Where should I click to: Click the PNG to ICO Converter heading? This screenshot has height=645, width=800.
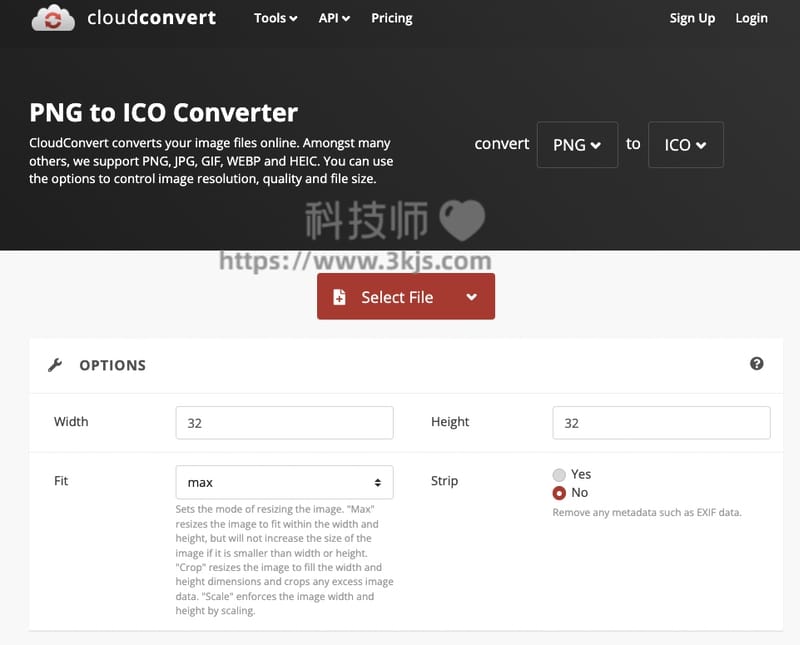163,113
